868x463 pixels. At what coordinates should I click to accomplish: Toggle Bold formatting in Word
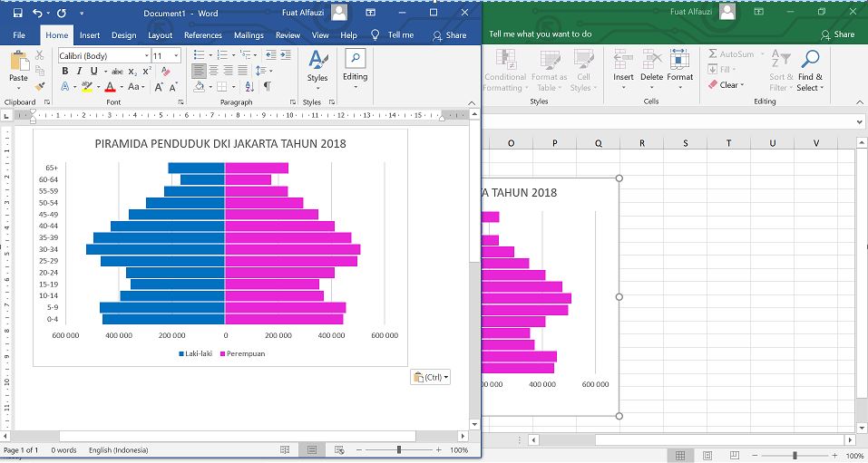click(x=64, y=71)
